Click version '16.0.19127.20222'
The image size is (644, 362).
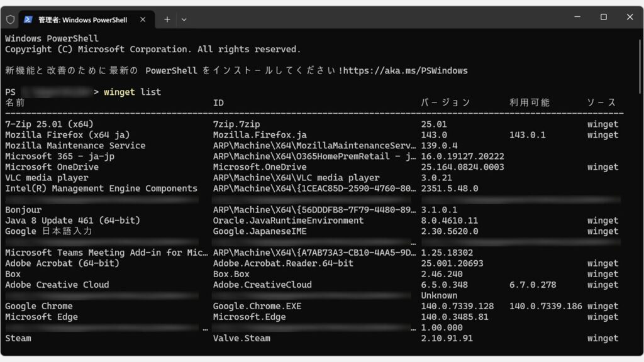tap(462, 156)
